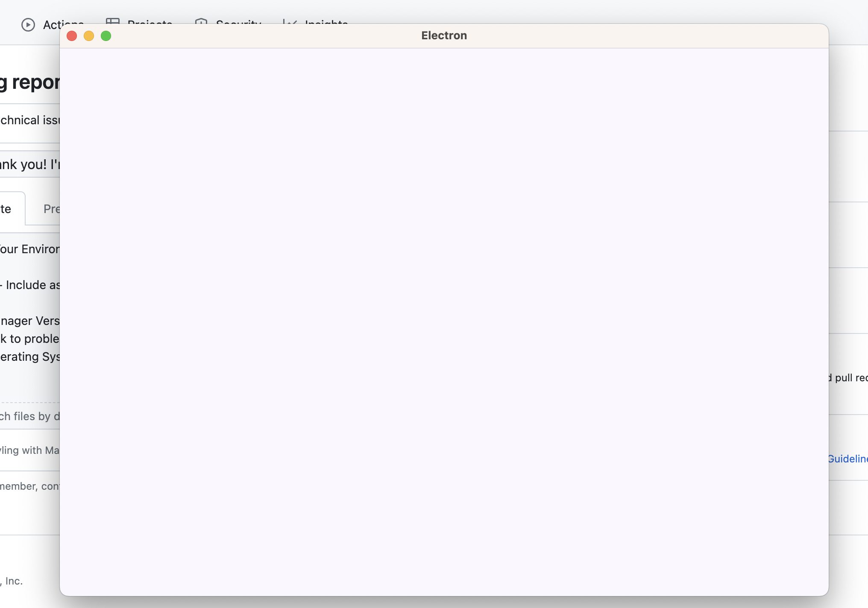Switch to the Write tab
This screenshot has width=868, height=608.
point(6,209)
